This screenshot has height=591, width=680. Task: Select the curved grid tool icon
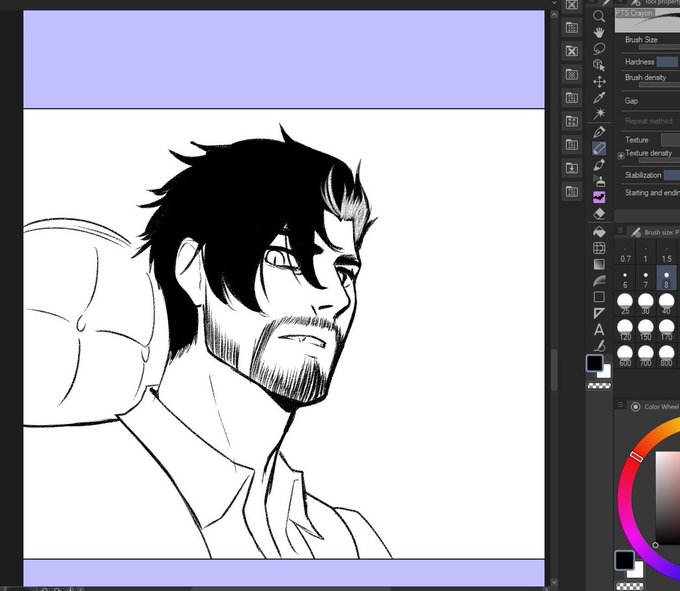tap(599, 248)
